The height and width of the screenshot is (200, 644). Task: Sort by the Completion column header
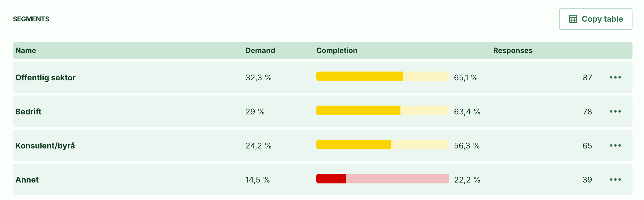[337, 50]
